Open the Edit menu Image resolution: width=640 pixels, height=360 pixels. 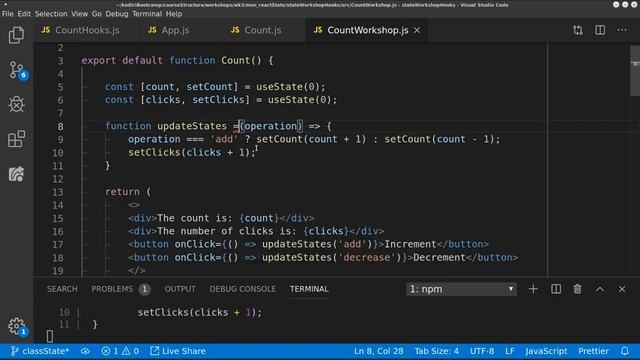click(24, 13)
